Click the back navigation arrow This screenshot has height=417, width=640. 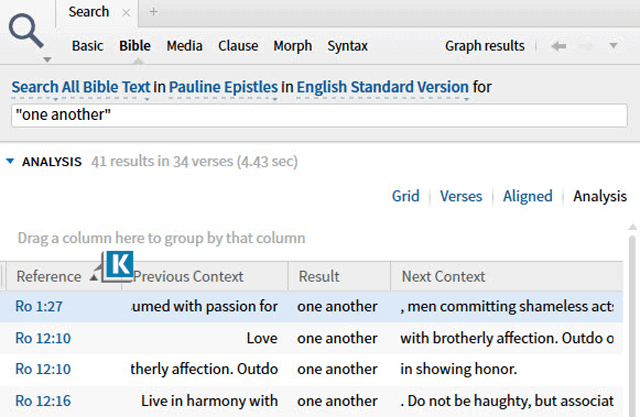point(559,46)
